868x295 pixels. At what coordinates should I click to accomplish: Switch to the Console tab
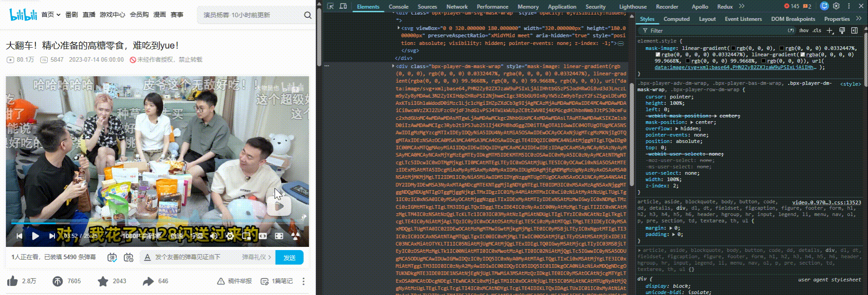(x=399, y=6)
